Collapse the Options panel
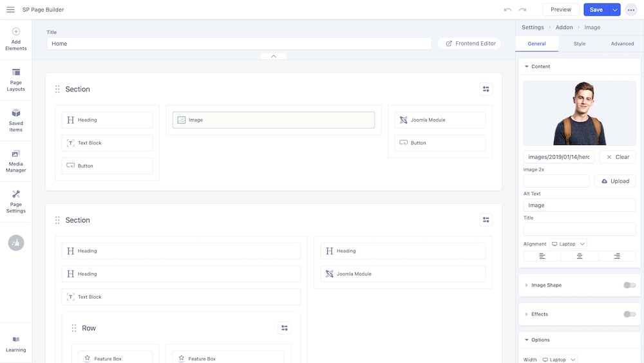Viewport: 644px width, 363px height. 527,340
